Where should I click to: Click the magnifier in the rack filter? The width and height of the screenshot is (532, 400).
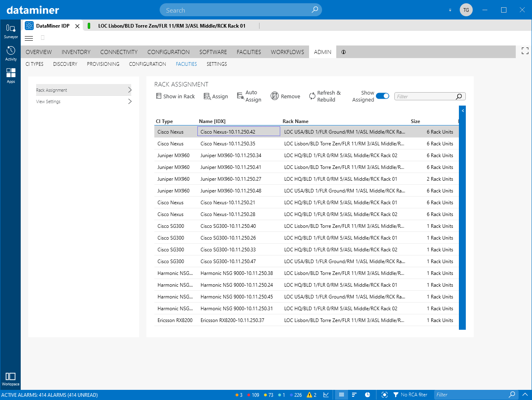[459, 97]
